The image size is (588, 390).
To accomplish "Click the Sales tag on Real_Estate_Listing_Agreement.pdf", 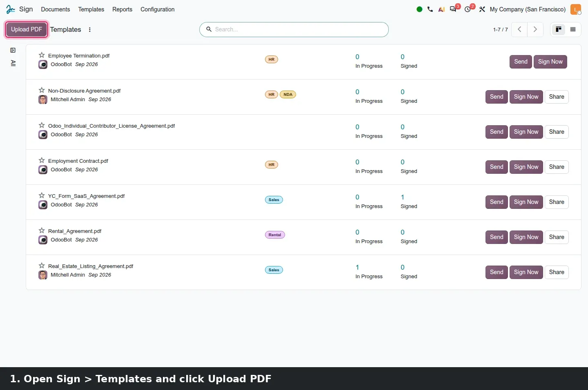I will pos(274,270).
